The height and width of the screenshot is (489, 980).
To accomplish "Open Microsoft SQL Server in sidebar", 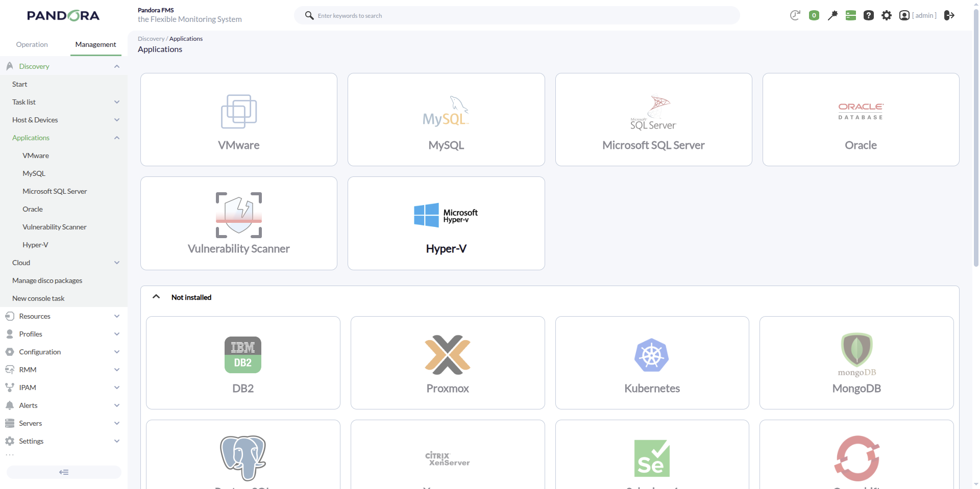I will [x=55, y=191].
